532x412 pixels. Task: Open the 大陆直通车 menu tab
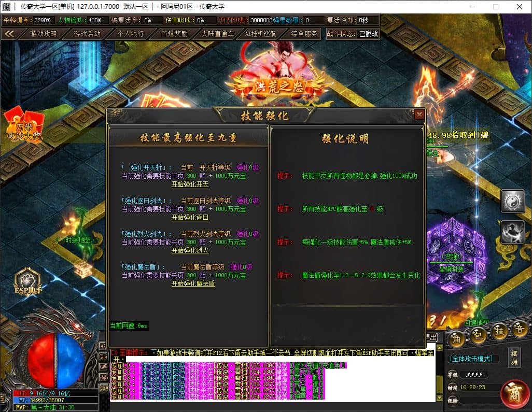tap(217, 34)
